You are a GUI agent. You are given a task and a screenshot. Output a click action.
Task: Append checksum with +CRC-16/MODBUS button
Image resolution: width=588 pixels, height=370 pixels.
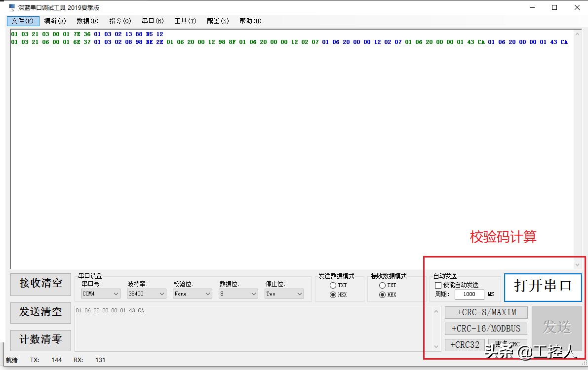pos(486,328)
